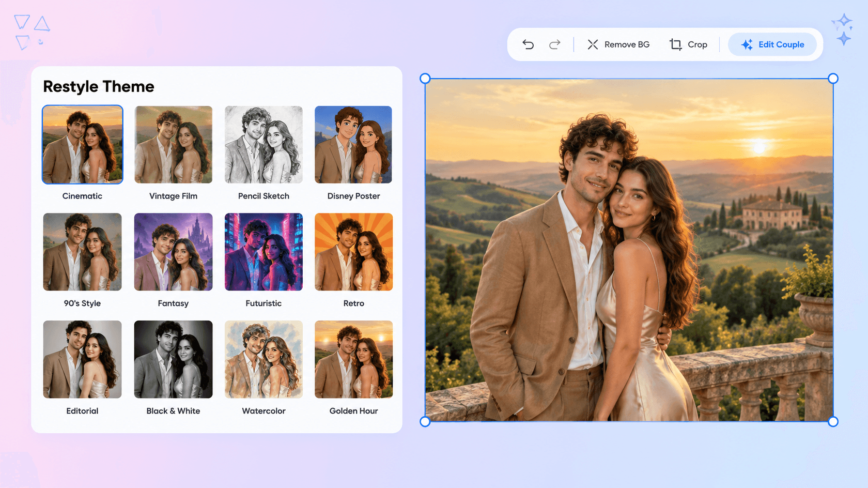
Task: Click the Remove BG icon
Action: 593,44
